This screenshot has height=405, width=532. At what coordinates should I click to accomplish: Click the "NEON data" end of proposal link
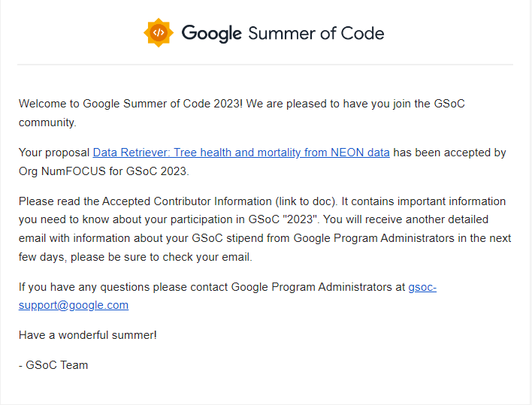[x=360, y=153]
